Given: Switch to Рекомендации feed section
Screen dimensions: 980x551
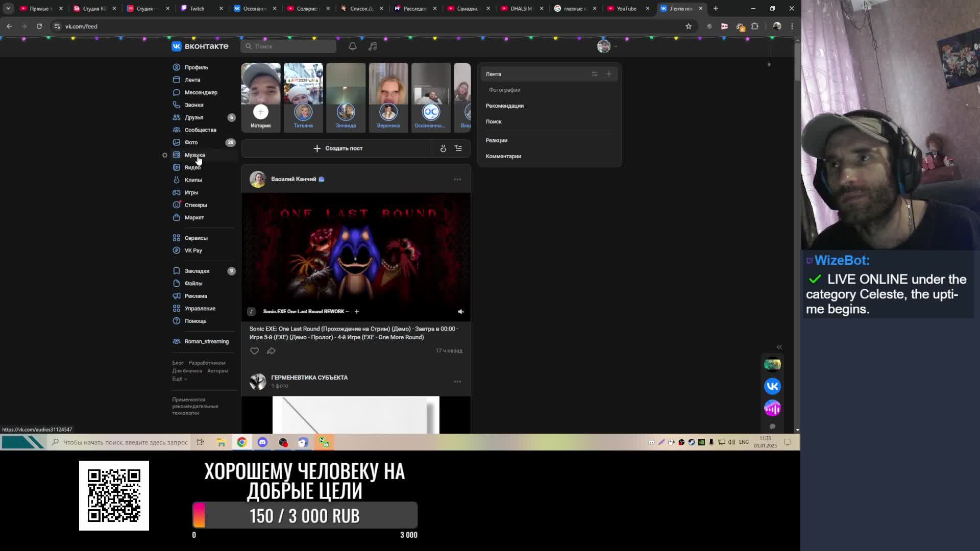Looking at the screenshot, I should click(504, 106).
